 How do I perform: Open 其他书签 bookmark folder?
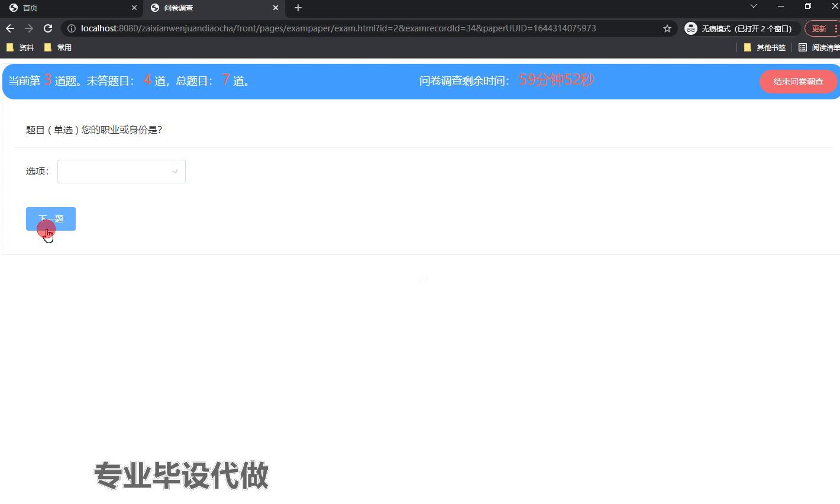[765, 47]
